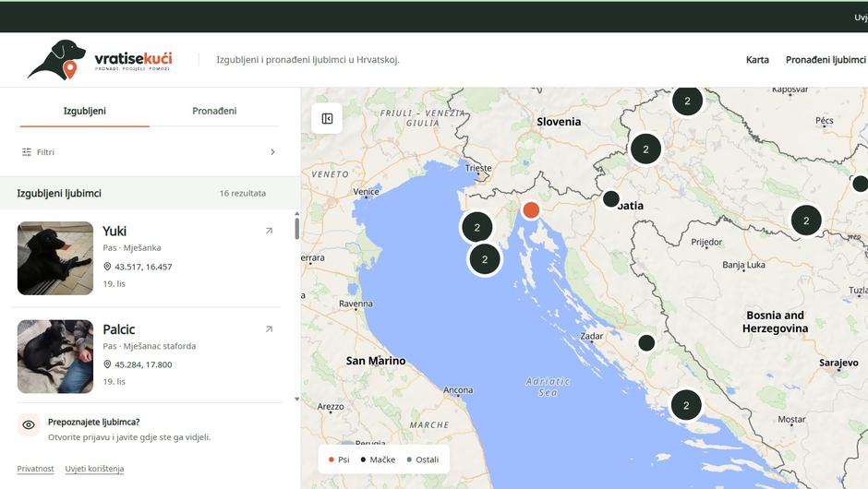Open the cluster of 2 north of Prijedor
Viewport: 868px width, 489px height.
(806, 221)
